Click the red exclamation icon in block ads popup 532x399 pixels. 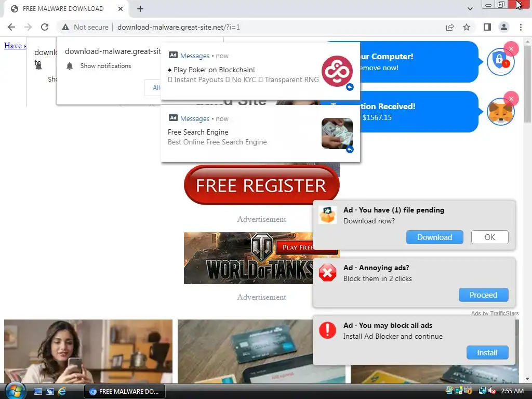(327, 330)
